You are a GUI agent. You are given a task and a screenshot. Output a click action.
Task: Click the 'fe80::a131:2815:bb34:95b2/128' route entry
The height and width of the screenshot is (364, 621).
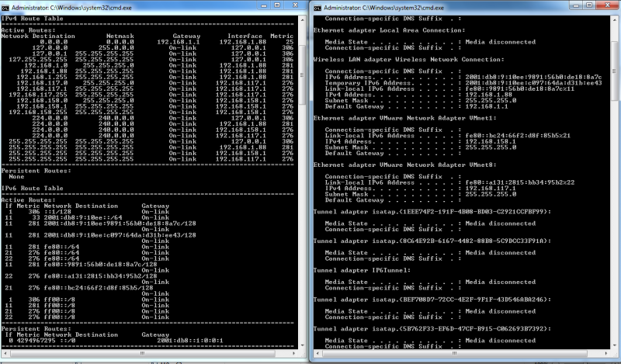(100, 276)
